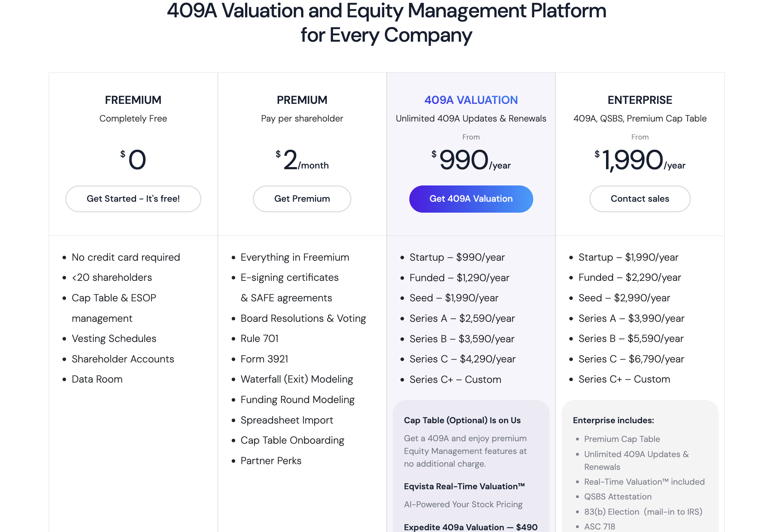Click the FREEMIUM plan heading
The height and width of the screenshot is (532, 772).
pyautogui.click(x=133, y=100)
